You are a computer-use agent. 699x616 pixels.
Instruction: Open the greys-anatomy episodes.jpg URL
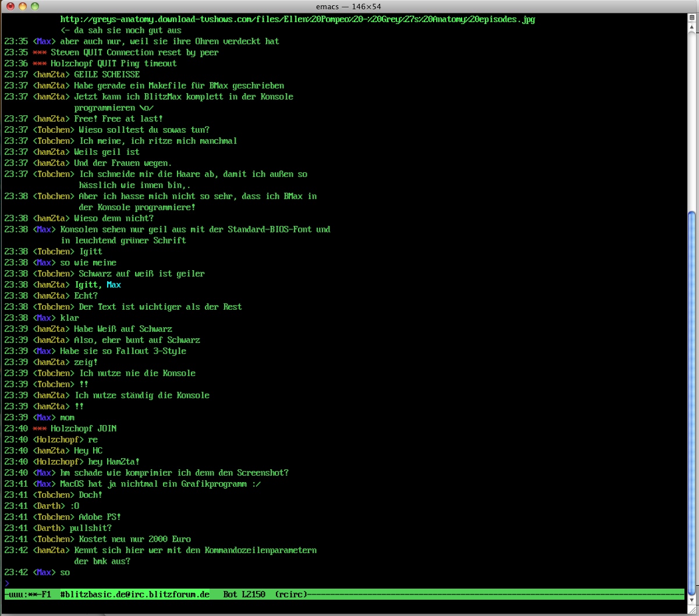tap(297, 19)
